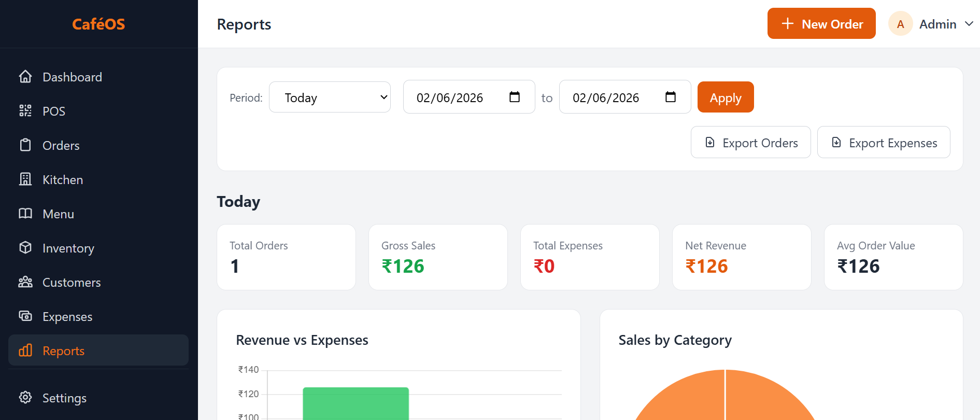Click the Expenses banknote icon
Screen dimensions: 980x420
coord(25,316)
